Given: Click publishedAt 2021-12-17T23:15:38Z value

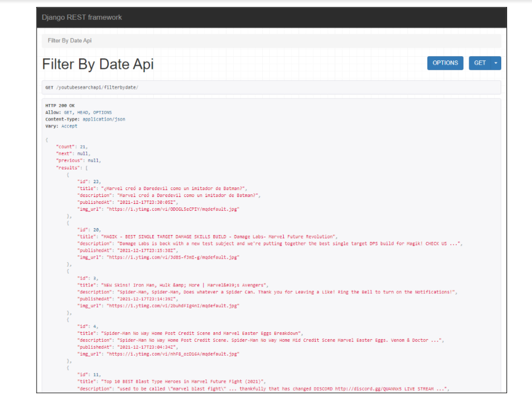Looking at the screenshot, I should 147,251.
